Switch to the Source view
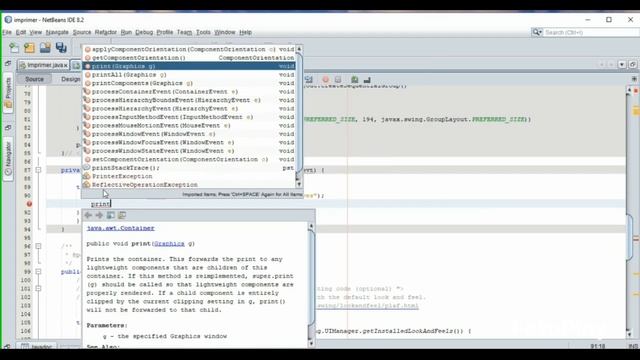Screen dimensions: 640x360 pyautogui.click(x=34, y=79)
